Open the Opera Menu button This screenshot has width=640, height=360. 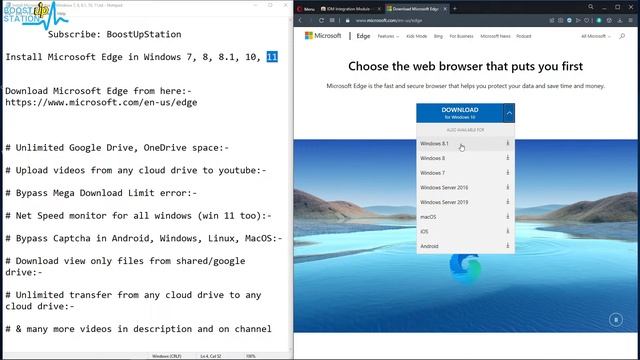point(306,9)
